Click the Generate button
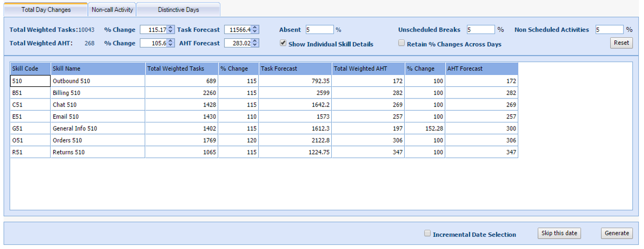The image size is (644, 249). (616, 233)
